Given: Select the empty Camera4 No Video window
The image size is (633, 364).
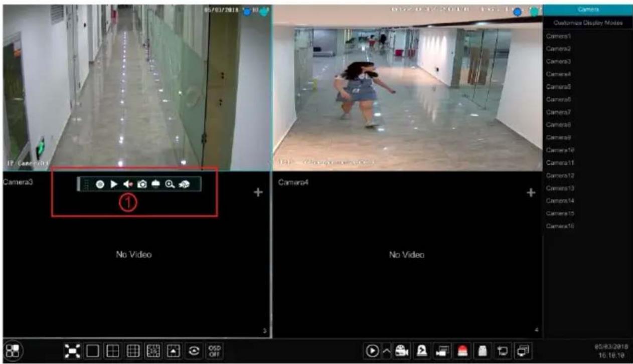Looking at the screenshot, I should [x=407, y=255].
